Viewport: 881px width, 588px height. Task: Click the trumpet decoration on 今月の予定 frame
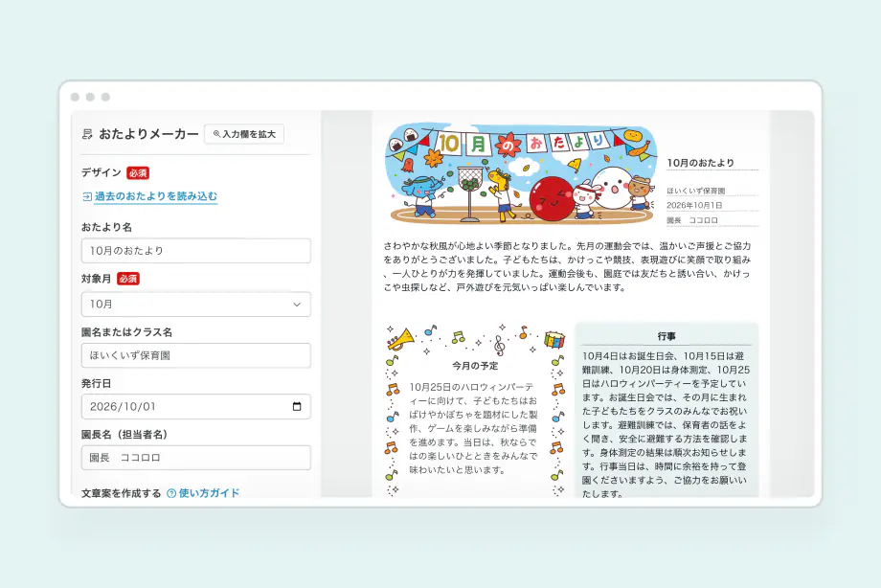(400, 339)
